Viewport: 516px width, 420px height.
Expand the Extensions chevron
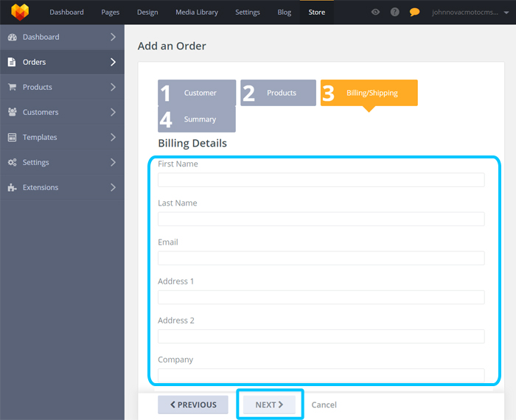(x=114, y=187)
